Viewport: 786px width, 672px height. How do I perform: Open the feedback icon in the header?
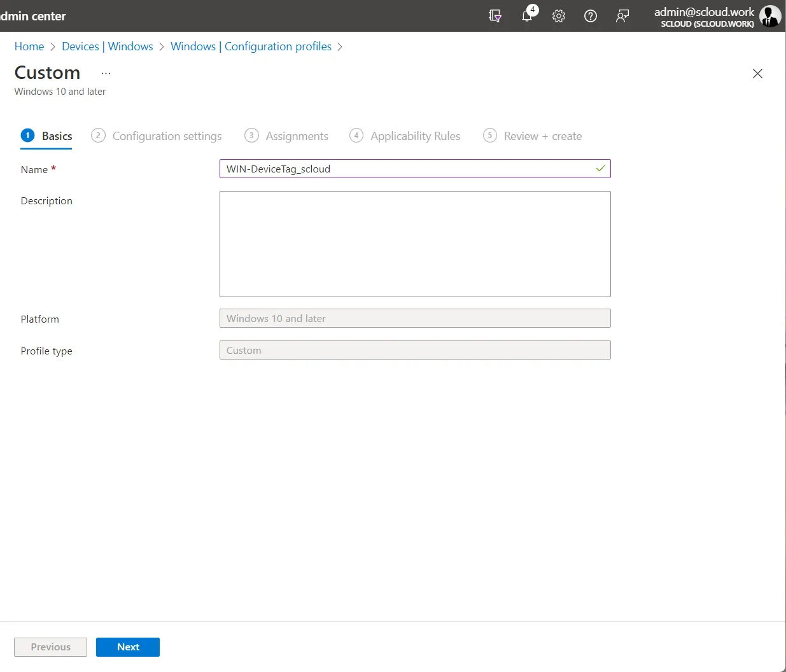pyautogui.click(x=622, y=16)
